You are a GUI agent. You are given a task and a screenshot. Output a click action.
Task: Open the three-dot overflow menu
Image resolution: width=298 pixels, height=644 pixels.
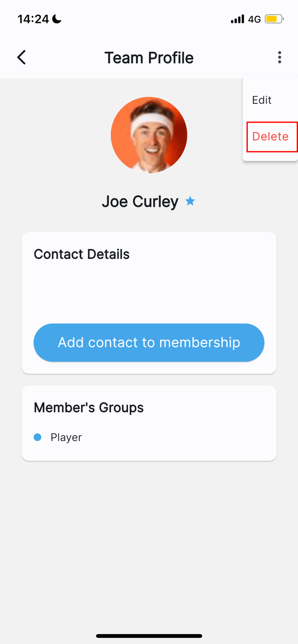coord(280,57)
